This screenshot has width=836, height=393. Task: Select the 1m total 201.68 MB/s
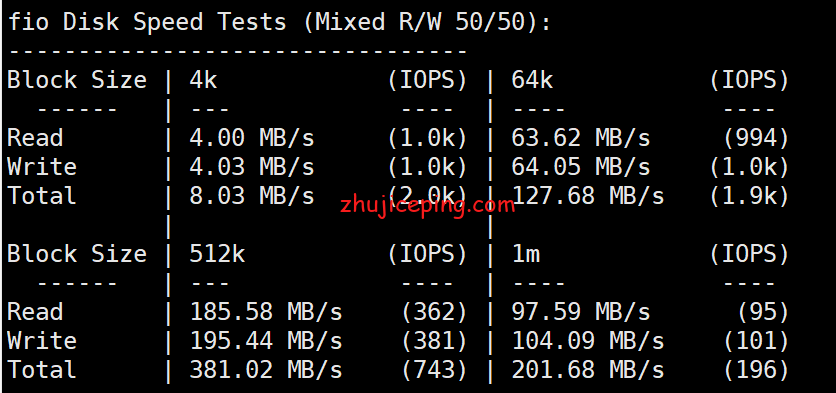[588, 370]
